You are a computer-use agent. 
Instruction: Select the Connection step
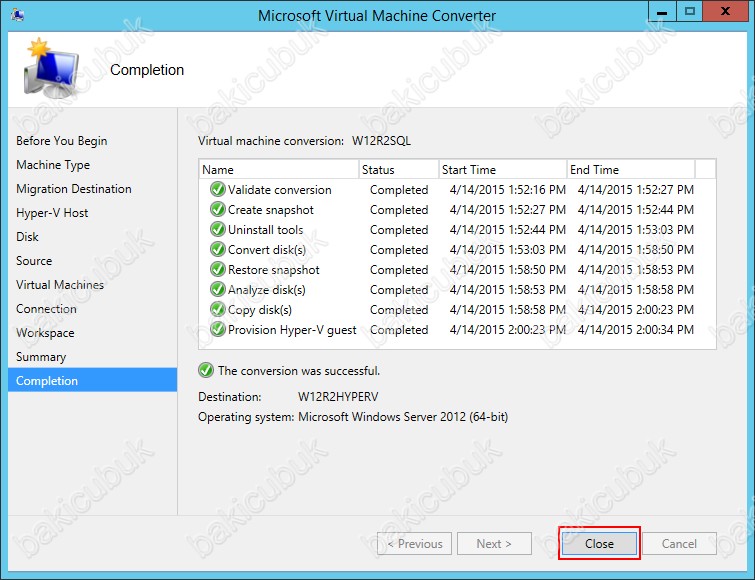pyautogui.click(x=46, y=309)
